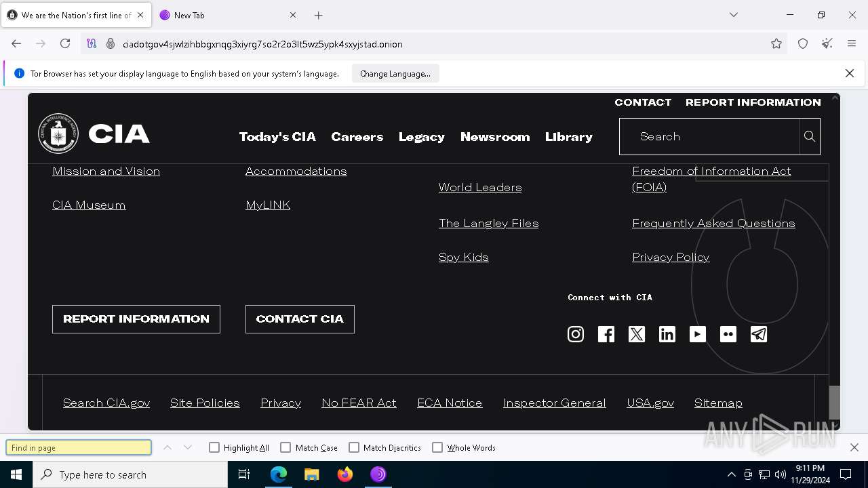Image resolution: width=868 pixels, height=488 pixels.
Task: Open Tor circuit display icon in address bar
Action: 92,43
